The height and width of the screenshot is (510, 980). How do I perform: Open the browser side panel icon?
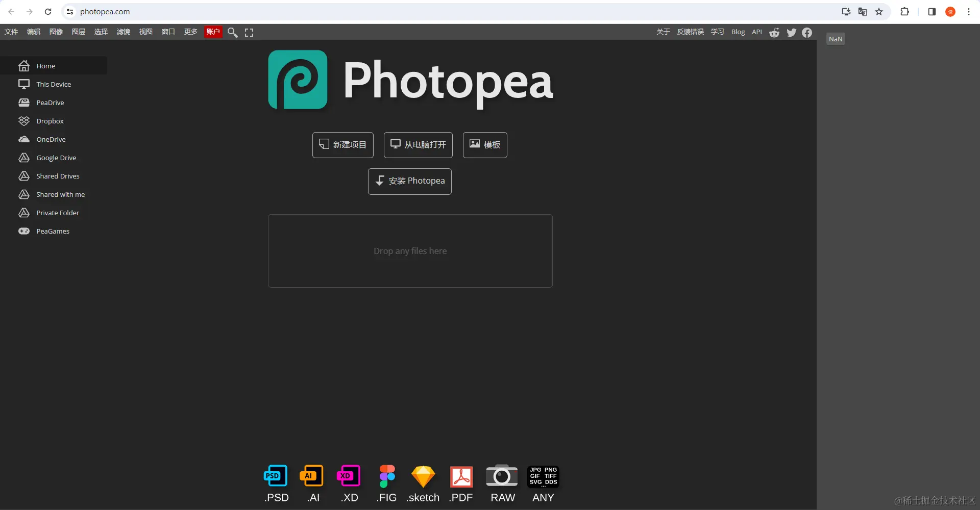click(x=932, y=12)
